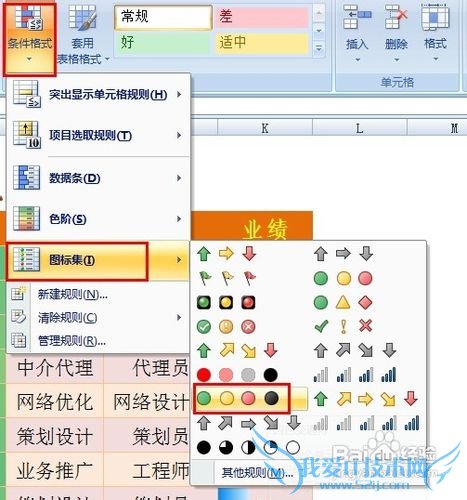Open 色阶(S) color scales submenu
467x500 pixels.
(x=98, y=219)
